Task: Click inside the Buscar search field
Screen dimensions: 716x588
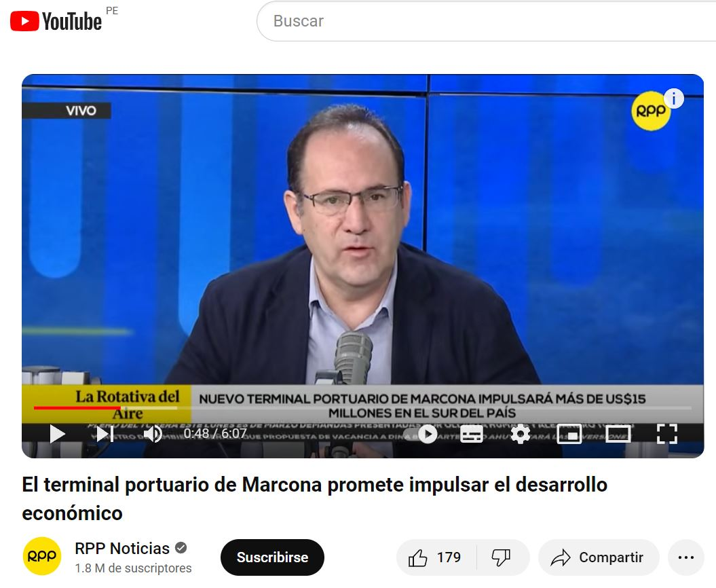Action: tap(487, 21)
